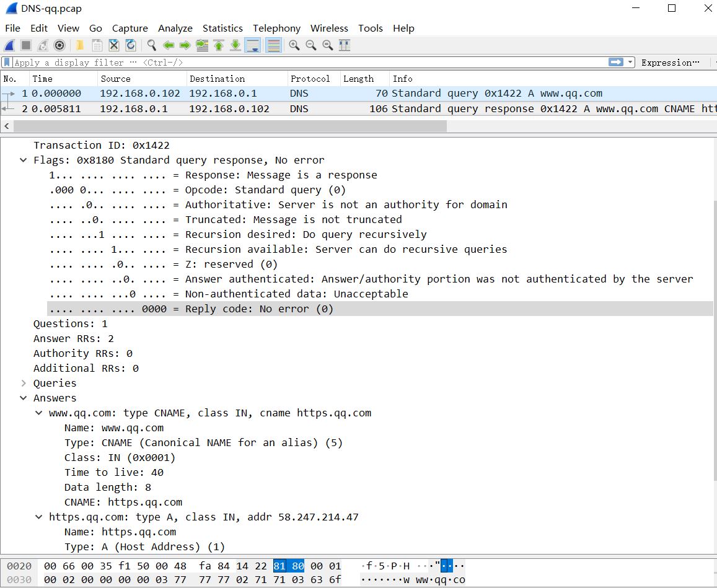The height and width of the screenshot is (588, 717).
Task: Open the Expression builder
Action: tap(671, 63)
